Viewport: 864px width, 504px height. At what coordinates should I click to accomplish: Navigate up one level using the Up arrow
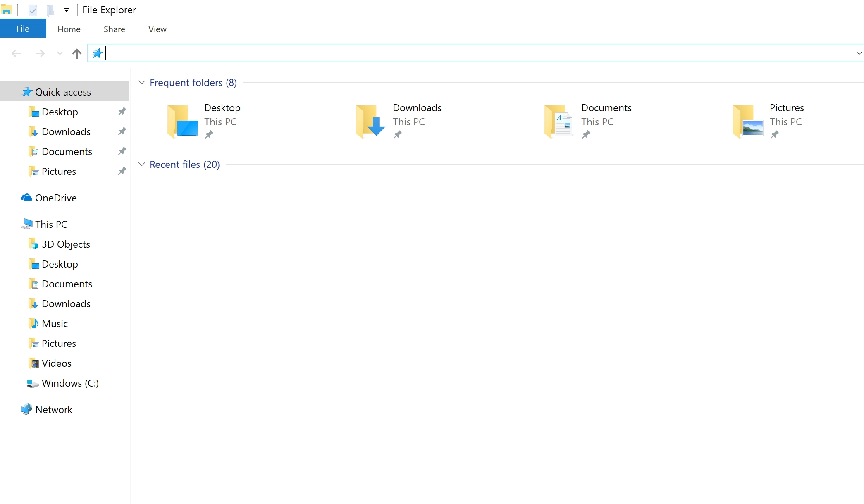point(76,53)
